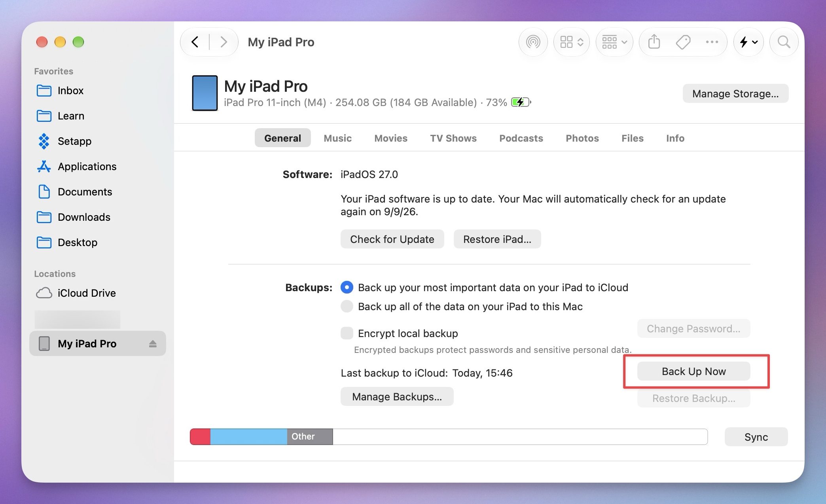
Task: Switch to the Movies tab
Action: (x=391, y=138)
